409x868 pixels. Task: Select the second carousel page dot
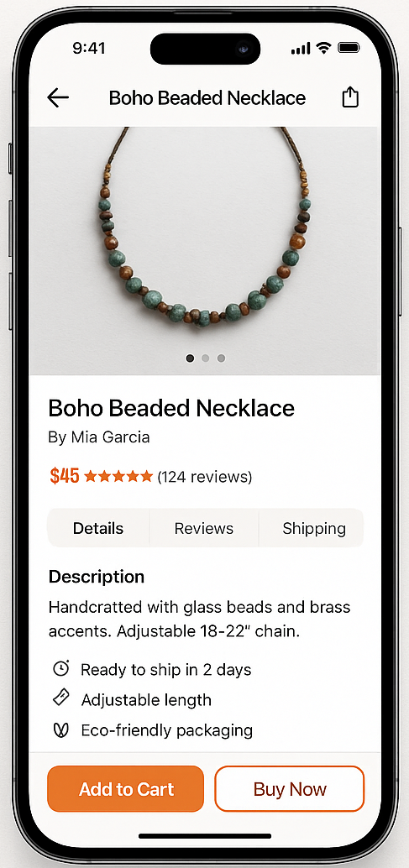pyautogui.click(x=205, y=358)
